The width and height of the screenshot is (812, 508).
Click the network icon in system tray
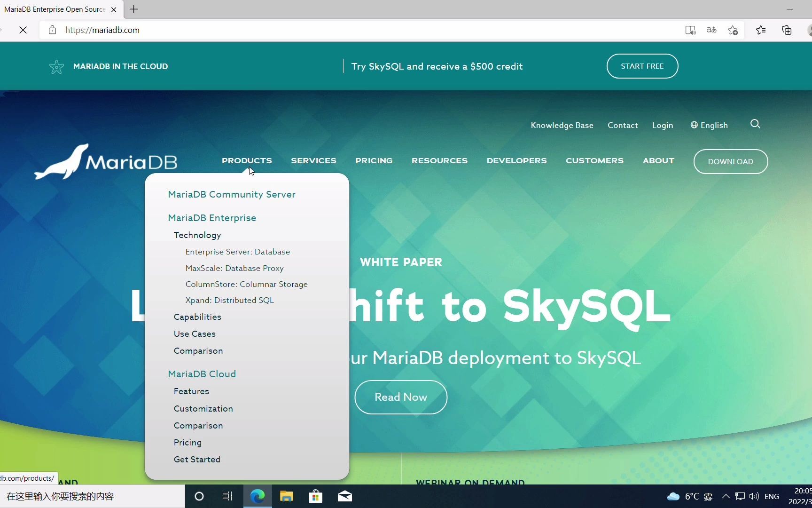(740, 496)
